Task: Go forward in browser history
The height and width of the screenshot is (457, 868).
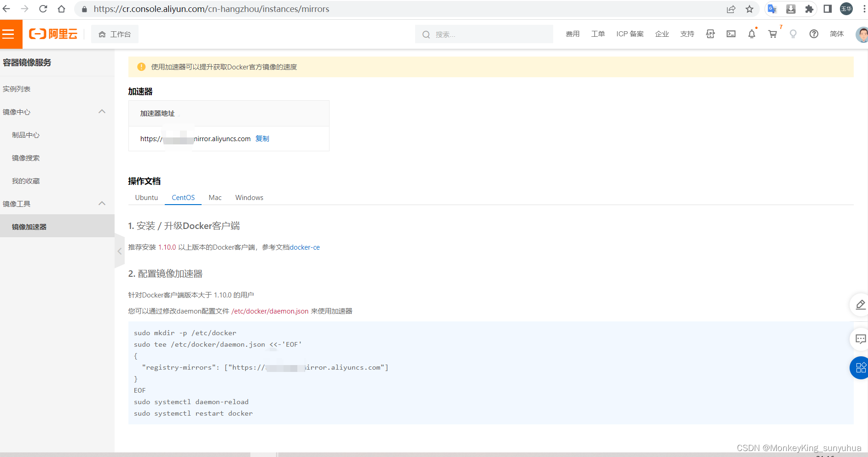Action: tap(24, 9)
